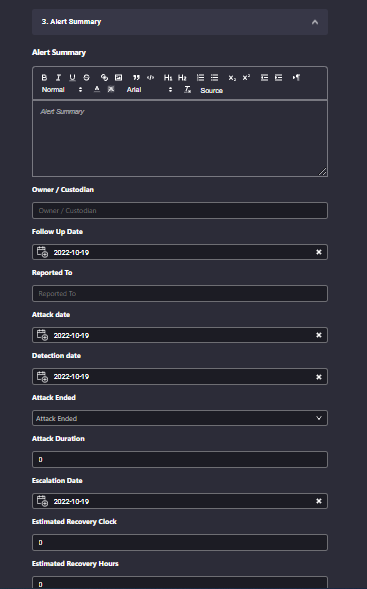The height and width of the screenshot is (589, 367).
Task: Clear the Follow Up Date value
Action: tap(319, 252)
